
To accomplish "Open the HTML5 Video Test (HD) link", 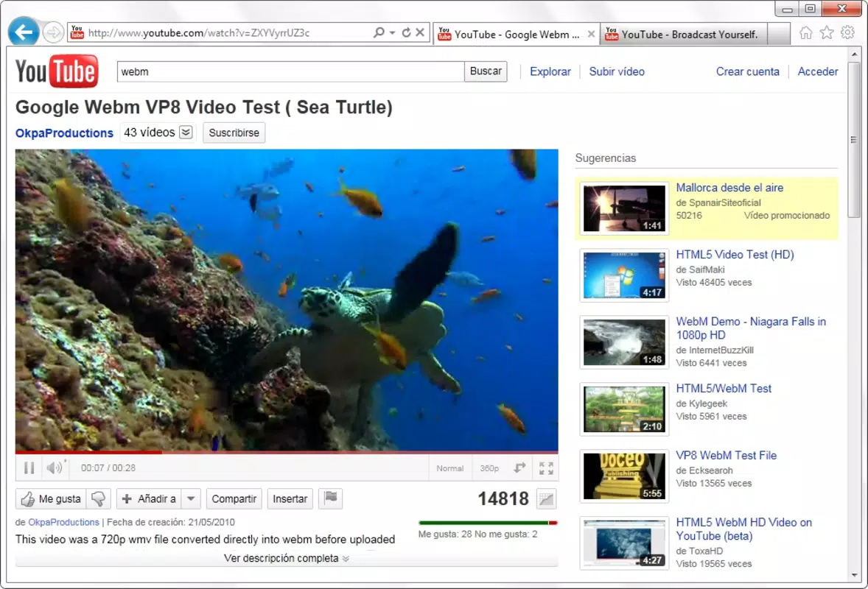I will coord(735,255).
